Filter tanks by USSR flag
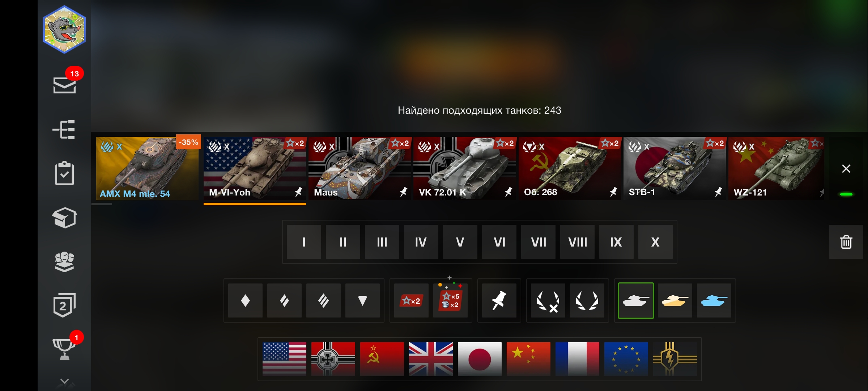The height and width of the screenshot is (391, 868). coord(382,359)
